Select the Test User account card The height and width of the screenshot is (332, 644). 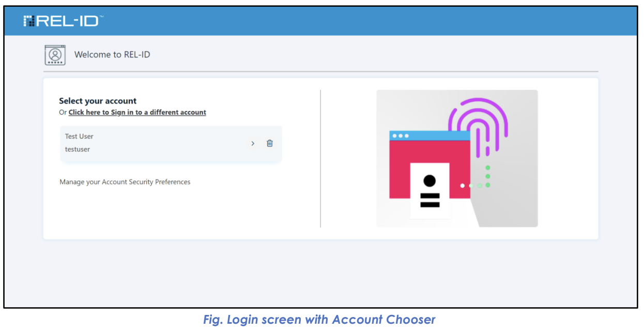171,143
